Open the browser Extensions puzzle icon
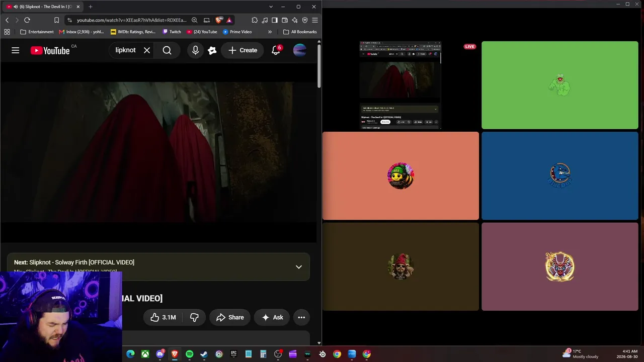The image size is (644, 362). click(x=255, y=20)
